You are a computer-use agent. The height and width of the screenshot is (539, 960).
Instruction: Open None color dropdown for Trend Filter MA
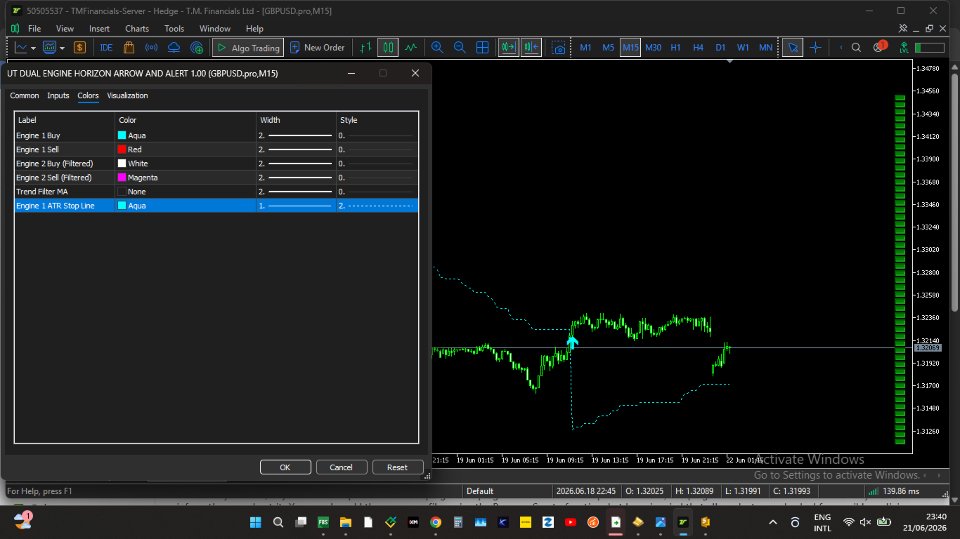185,192
